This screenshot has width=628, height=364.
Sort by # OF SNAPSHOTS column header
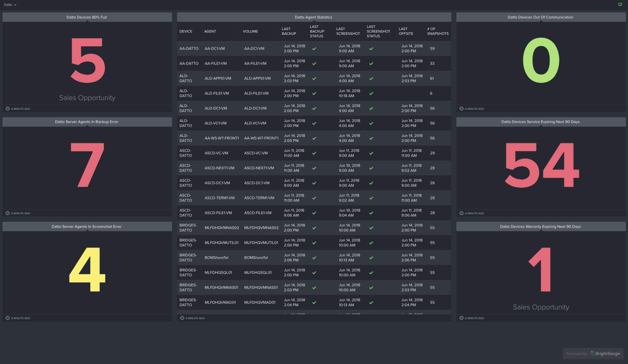[438, 31]
